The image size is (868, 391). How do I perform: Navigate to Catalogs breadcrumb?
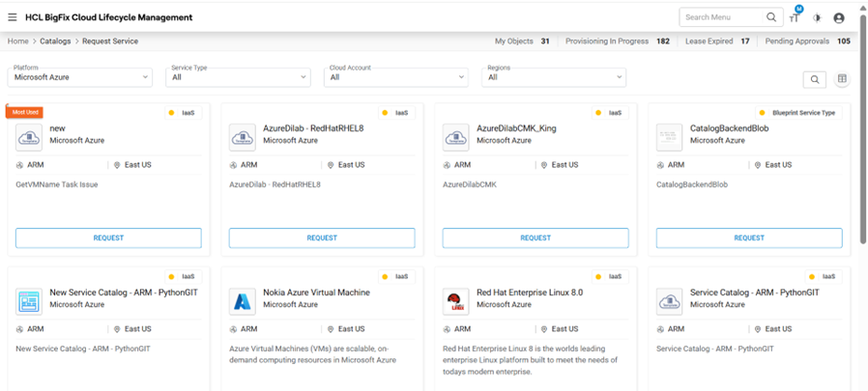[x=55, y=42]
